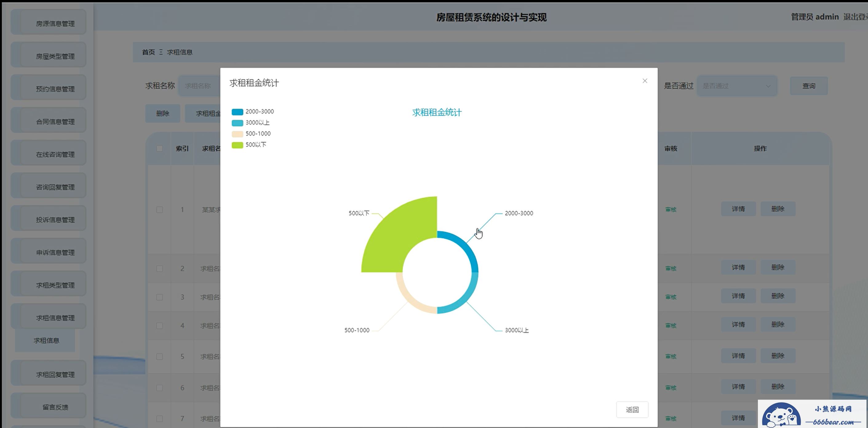Click 删除 for row 5

[778, 356]
